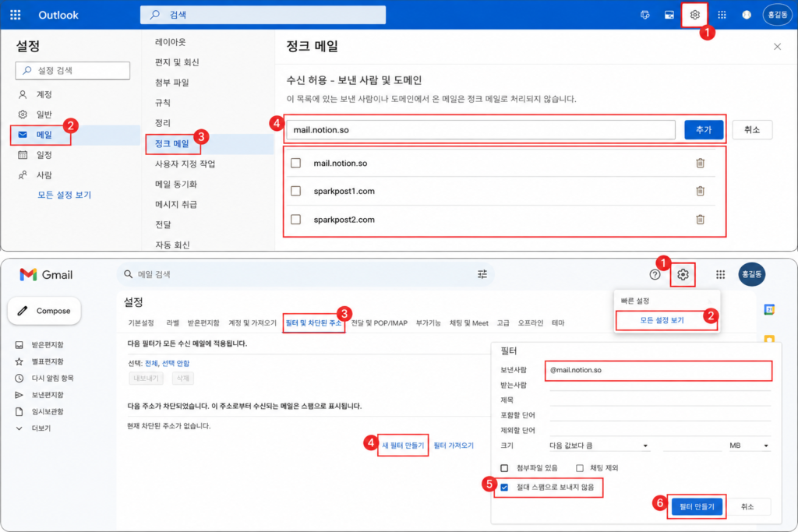798x532 pixels.
Task: Enable 채팅 제외 checkbox in filter
Action: click(x=580, y=468)
